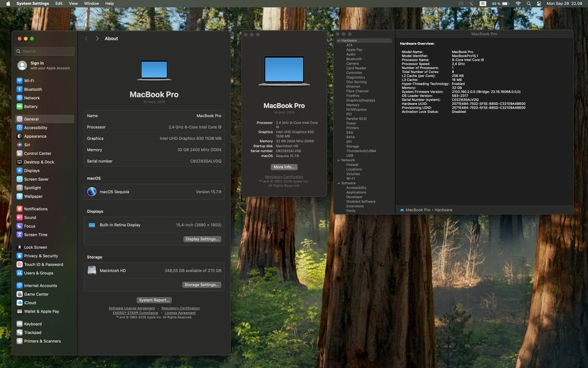This screenshot has width=588, height=368.
Task: Collapse the Network section in System Information
Action: tap(339, 160)
